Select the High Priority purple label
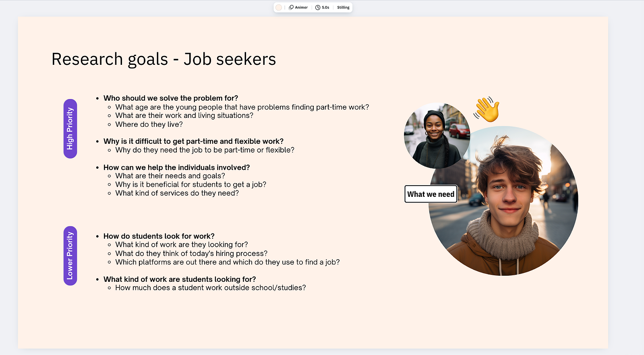This screenshot has height=355, width=644. [x=70, y=129]
